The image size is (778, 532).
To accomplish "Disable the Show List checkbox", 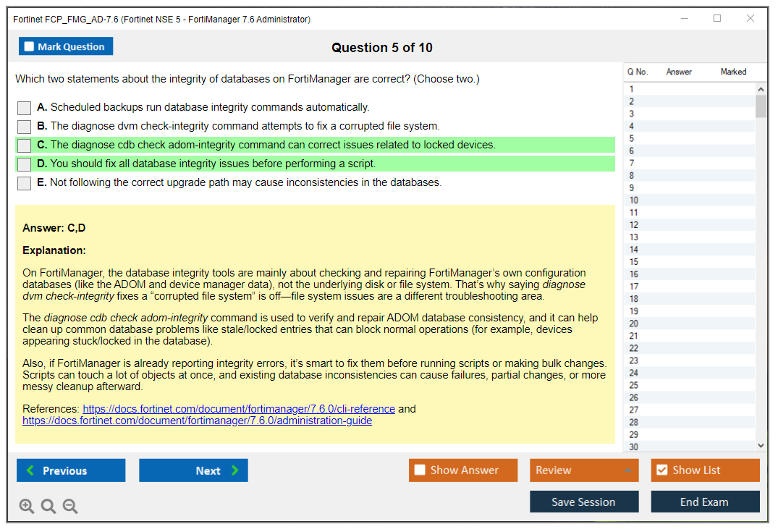I will click(661, 470).
